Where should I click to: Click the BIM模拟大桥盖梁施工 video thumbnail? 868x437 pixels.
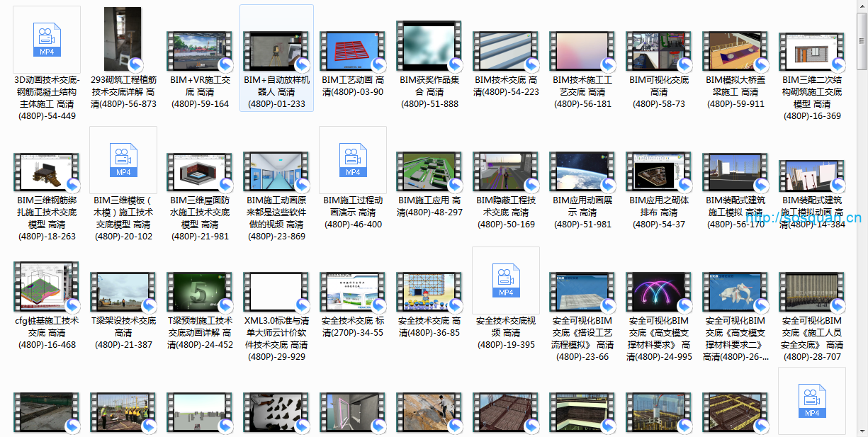[x=735, y=50]
